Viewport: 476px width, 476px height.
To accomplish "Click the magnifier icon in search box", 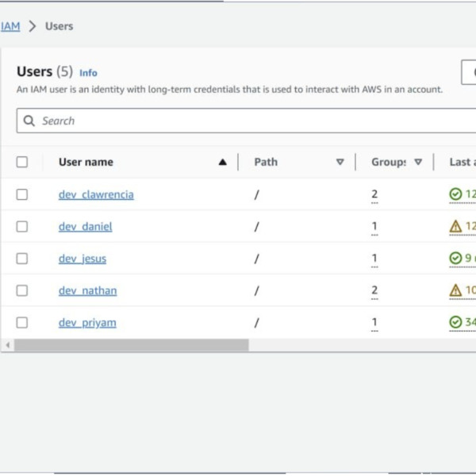I will point(29,121).
